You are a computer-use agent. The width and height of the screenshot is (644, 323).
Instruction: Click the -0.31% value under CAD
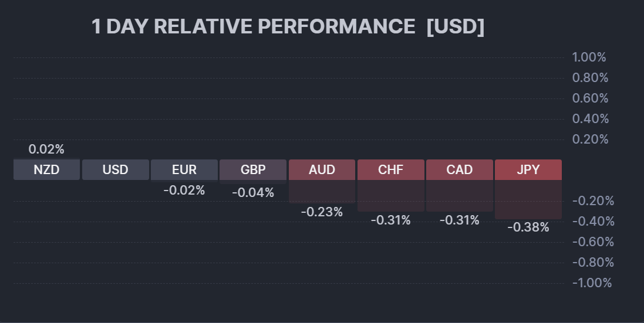(460, 220)
